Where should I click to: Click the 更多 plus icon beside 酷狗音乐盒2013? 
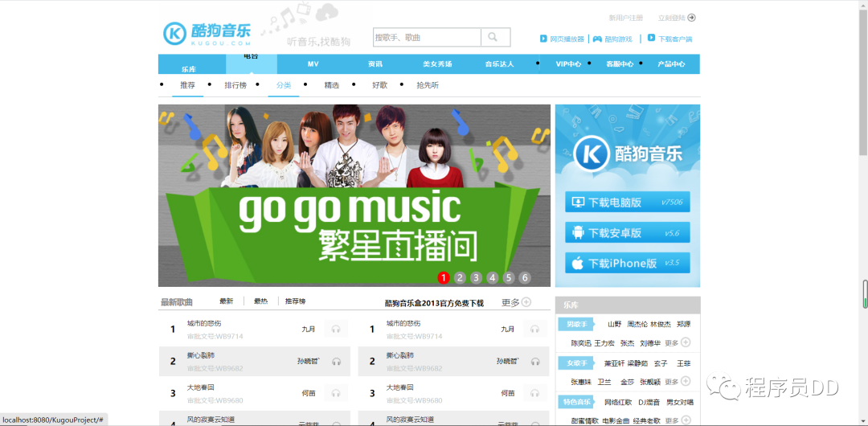pyautogui.click(x=526, y=302)
